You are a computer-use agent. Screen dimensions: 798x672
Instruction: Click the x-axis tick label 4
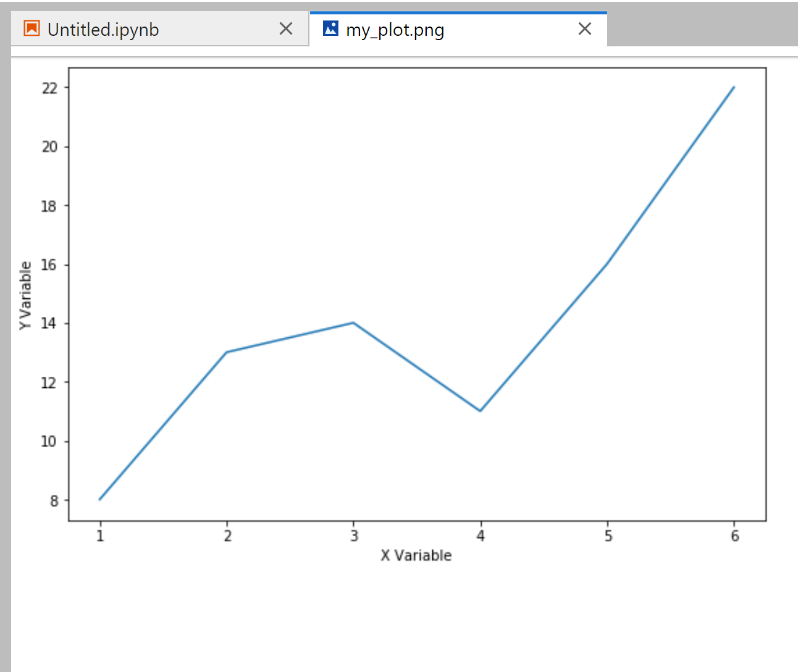(481, 535)
